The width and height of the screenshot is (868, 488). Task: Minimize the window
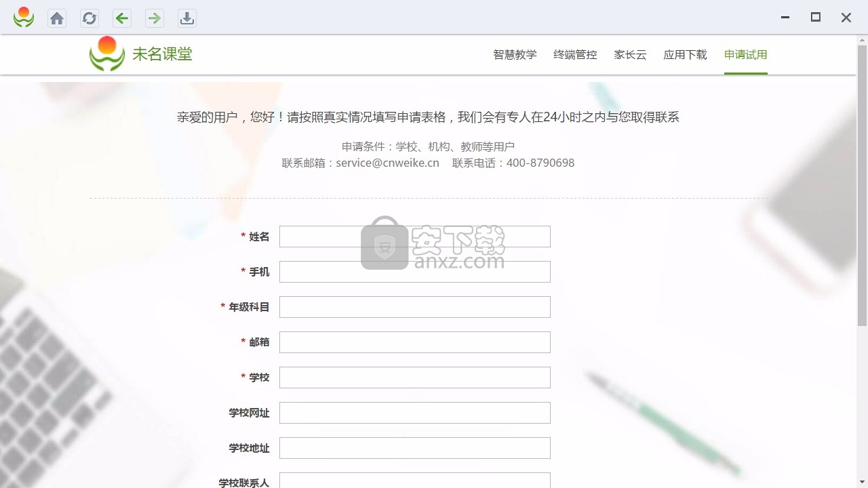pos(785,18)
